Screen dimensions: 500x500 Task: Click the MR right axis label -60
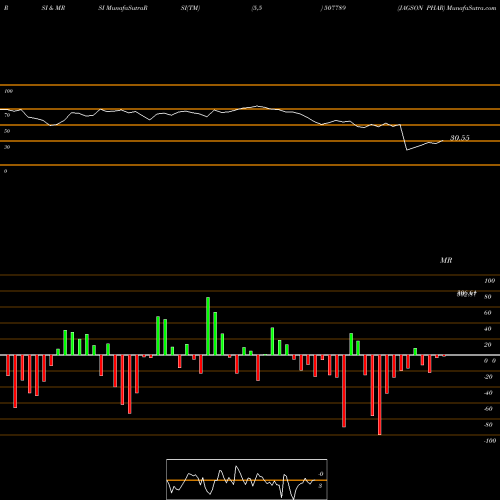(488, 409)
